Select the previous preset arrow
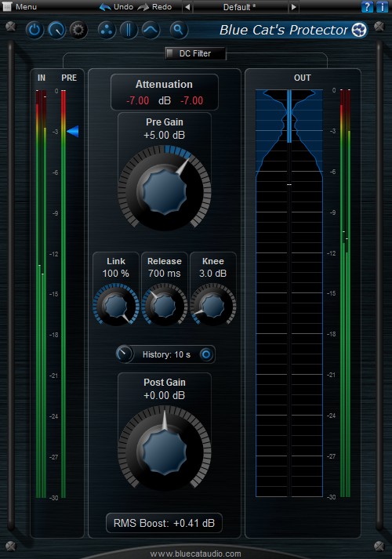Screen dimensions: 392x559 point(187,7)
